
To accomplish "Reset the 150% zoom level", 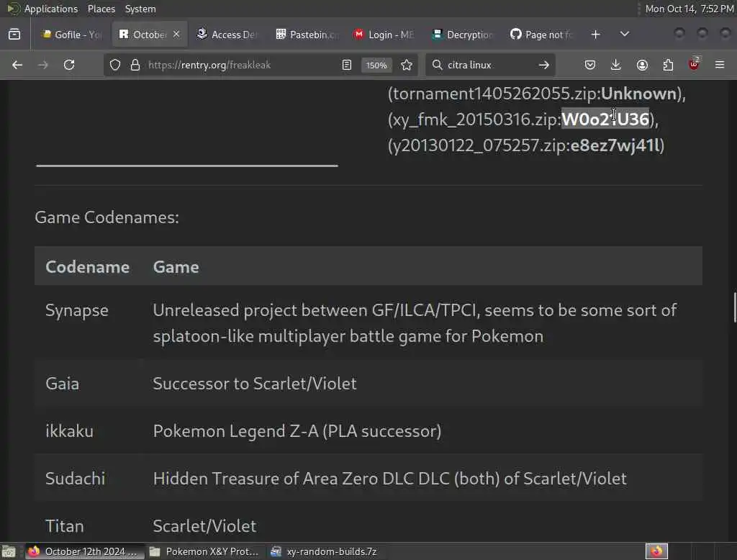I will (x=376, y=66).
